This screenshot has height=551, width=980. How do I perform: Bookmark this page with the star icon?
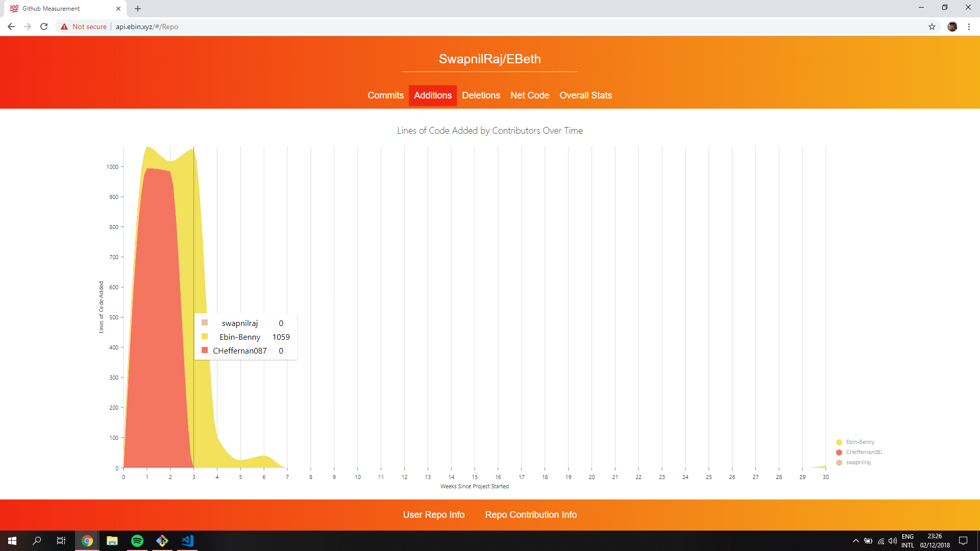tap(932, 27)
